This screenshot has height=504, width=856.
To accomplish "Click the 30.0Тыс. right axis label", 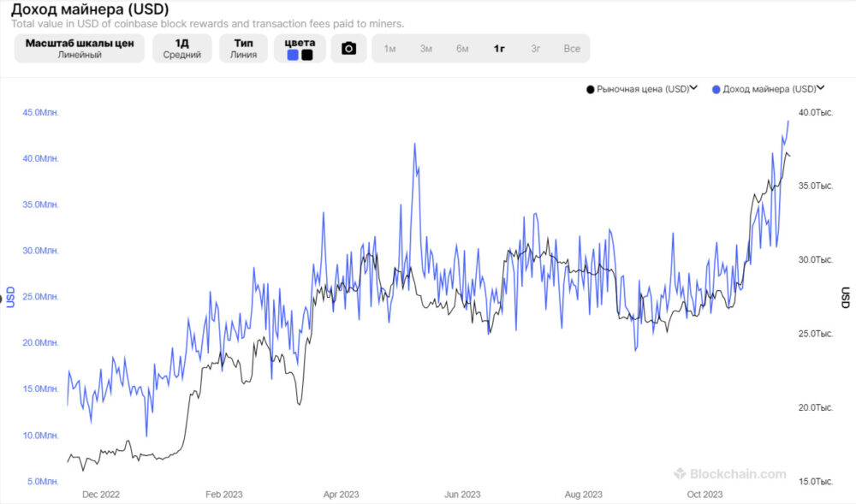I will pyautogui.click(x=816, y=259).
